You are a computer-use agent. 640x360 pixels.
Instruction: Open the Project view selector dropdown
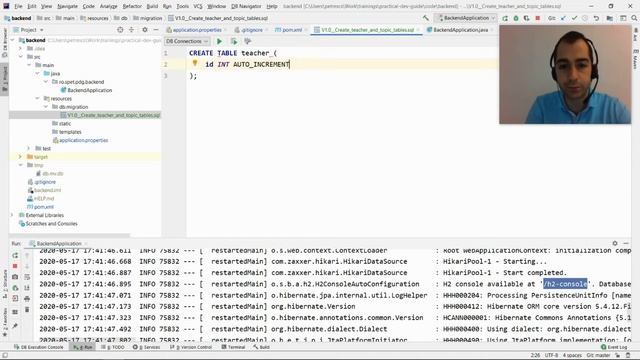[29, 30]
